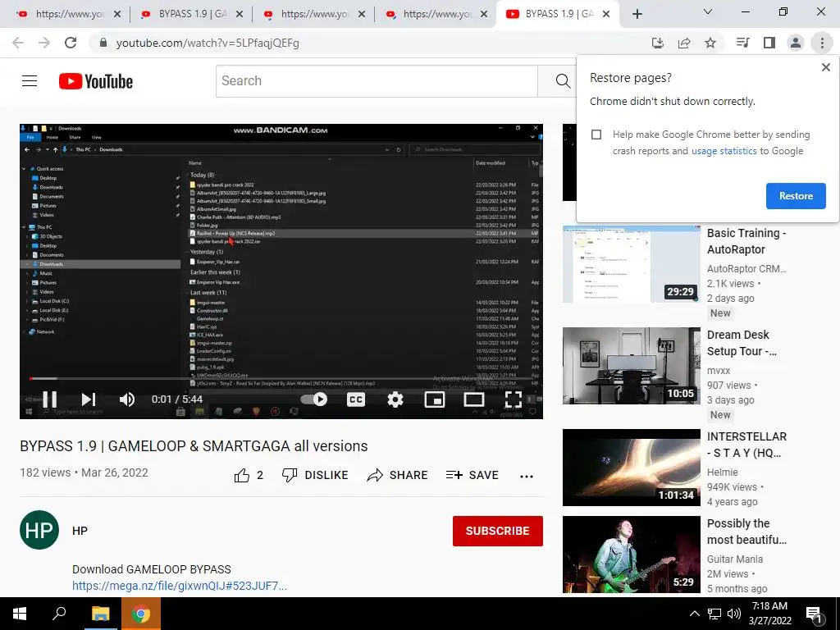Click the Restore button

tap(796, 196)
